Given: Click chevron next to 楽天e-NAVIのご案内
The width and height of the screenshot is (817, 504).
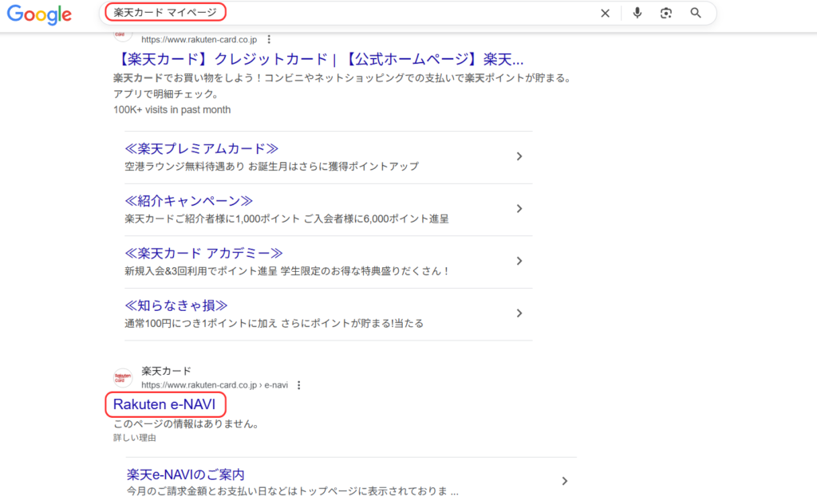Looking at the screenshot, I should pos(564,481).
